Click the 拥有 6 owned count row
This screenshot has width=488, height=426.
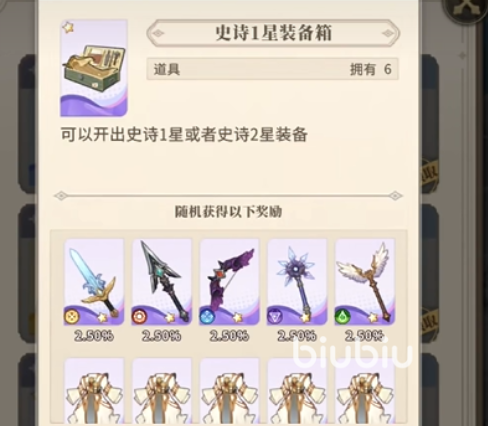[x=272, y=69]
